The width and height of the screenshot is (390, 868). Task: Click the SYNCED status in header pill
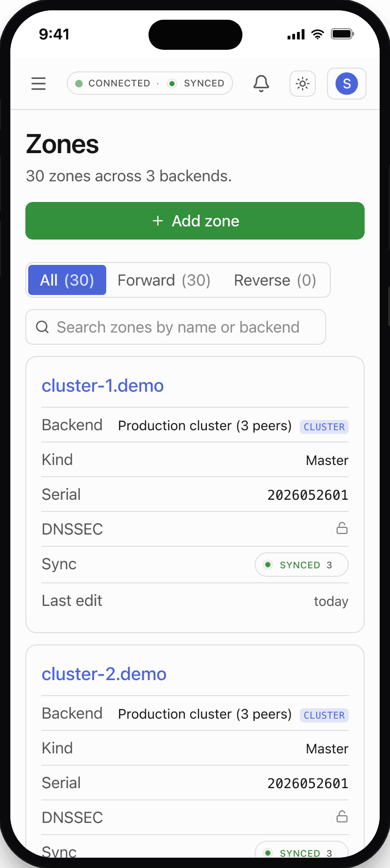tap(196, 83)
